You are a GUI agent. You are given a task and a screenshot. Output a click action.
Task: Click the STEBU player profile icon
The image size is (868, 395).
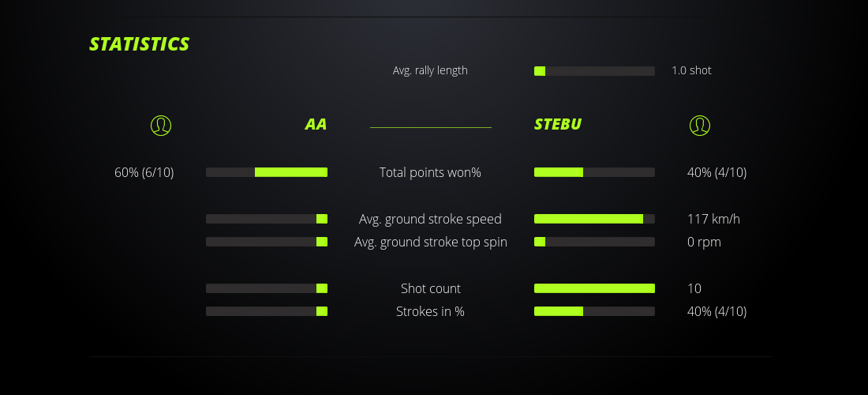[700, 125]
